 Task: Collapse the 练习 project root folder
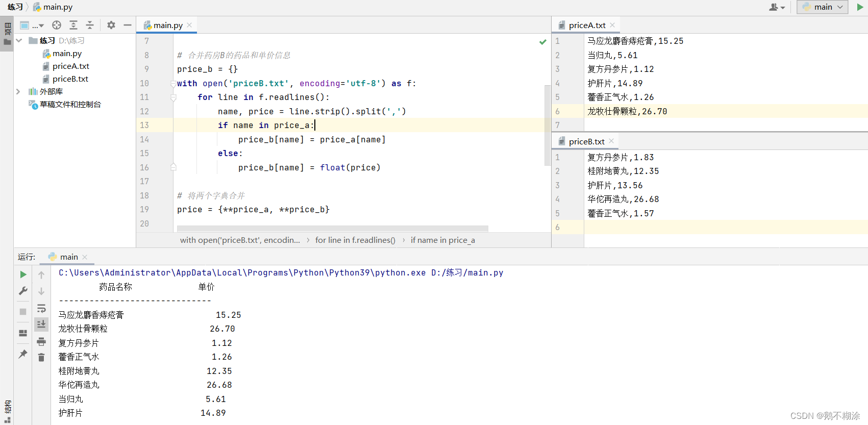[19, 40]
